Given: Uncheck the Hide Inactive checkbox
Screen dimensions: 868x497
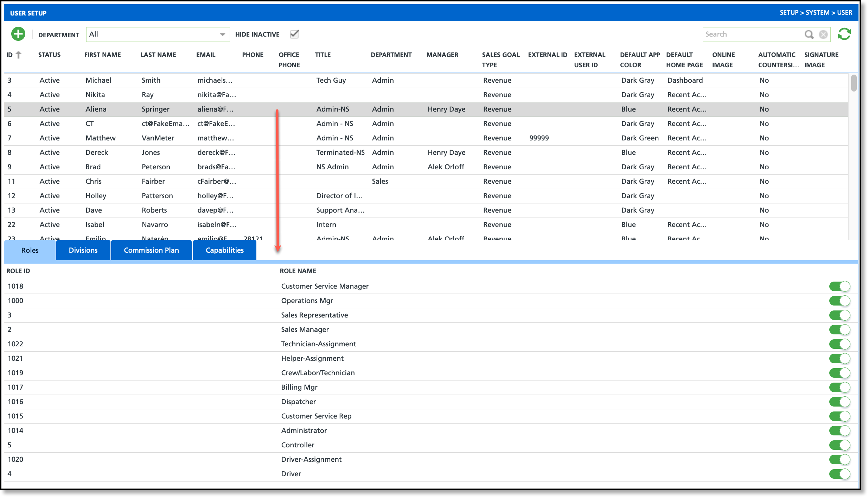Looking at the screenshot, I should (x=294, y=34).
